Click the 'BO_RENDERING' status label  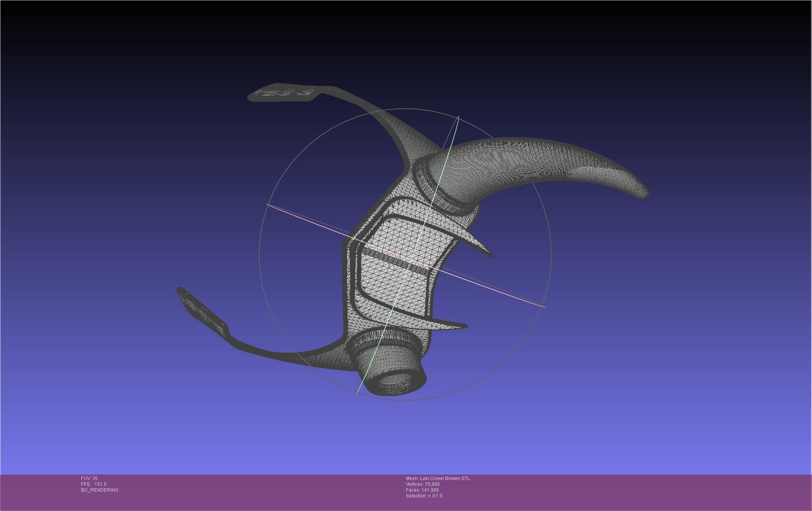(100, 490)
